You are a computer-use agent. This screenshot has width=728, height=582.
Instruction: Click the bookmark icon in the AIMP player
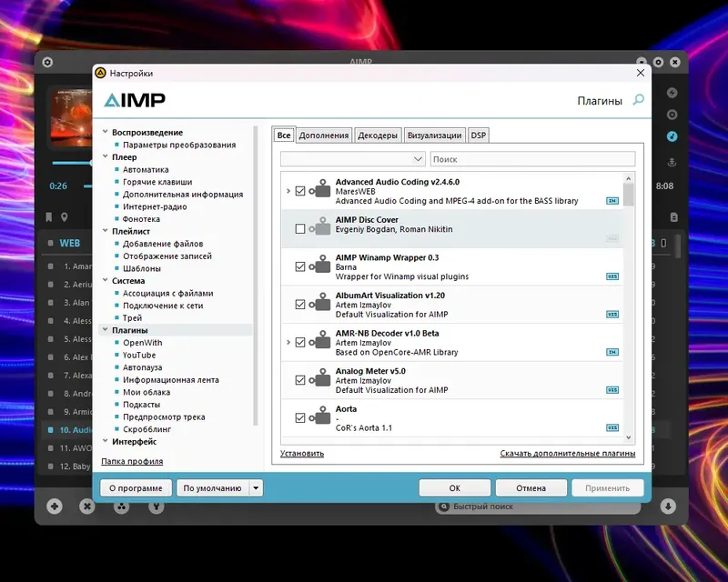click(x=49, y=216)
